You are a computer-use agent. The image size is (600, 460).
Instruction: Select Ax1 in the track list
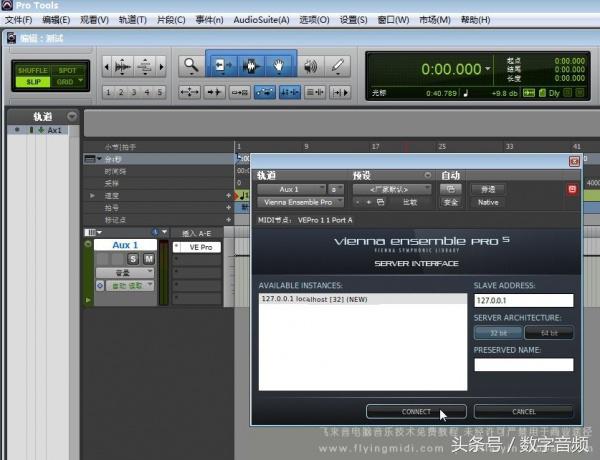(54, 130)
